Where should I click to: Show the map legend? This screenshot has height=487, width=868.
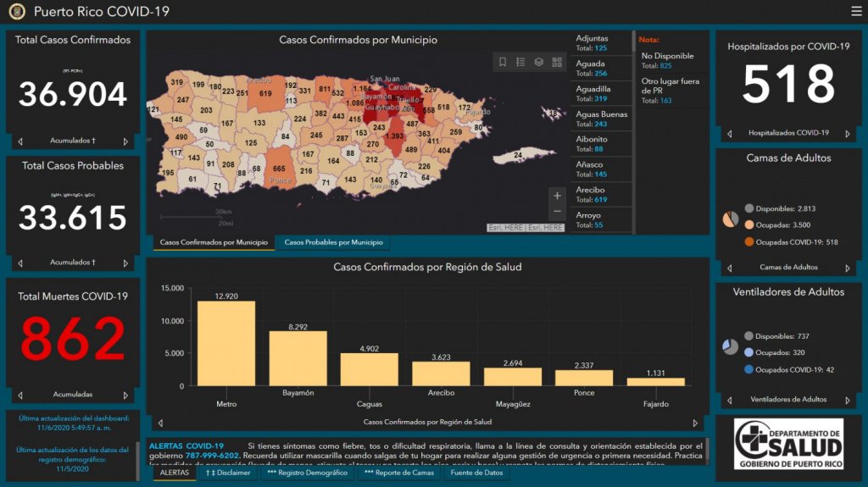coord(520,62)
